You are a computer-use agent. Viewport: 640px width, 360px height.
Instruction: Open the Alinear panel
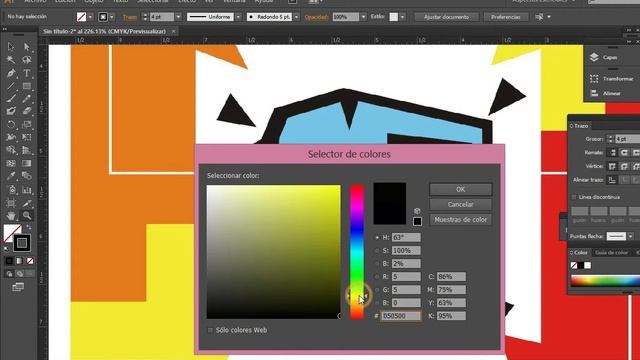[606, 93]
